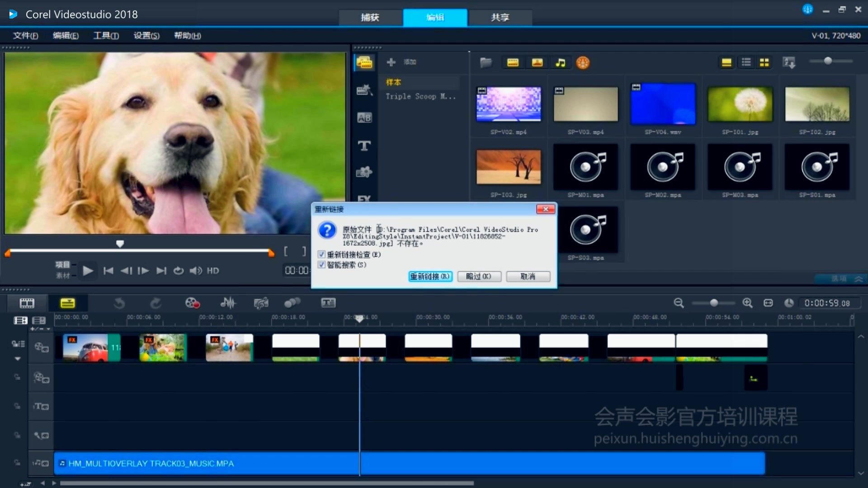Adjust the thumbnail size slider
This screenshot has height=488, width=868.
click(828, 61)
